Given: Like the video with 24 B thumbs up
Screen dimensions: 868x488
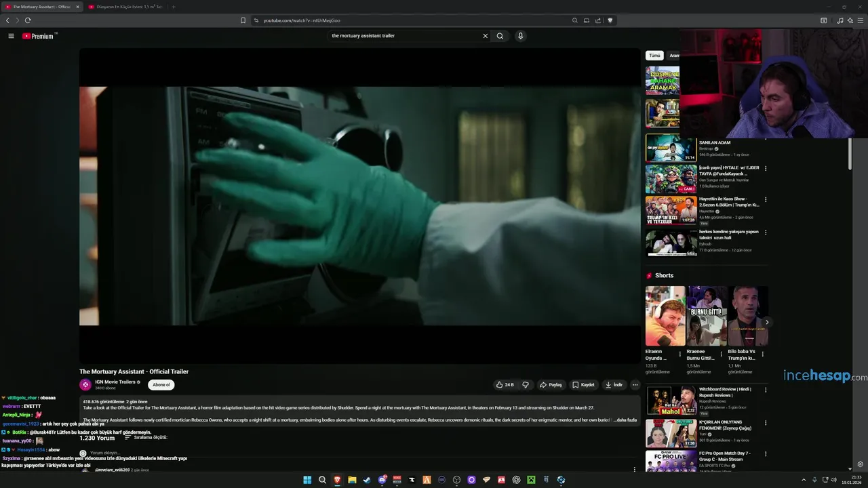Looking at the screenshot, I should coord(505,384).
